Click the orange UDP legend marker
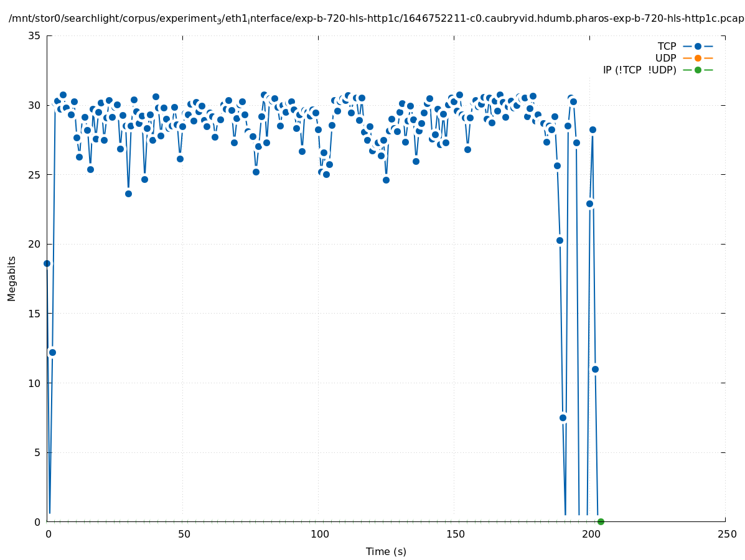Screen dimensions: 745x560 tap(698, 58)
